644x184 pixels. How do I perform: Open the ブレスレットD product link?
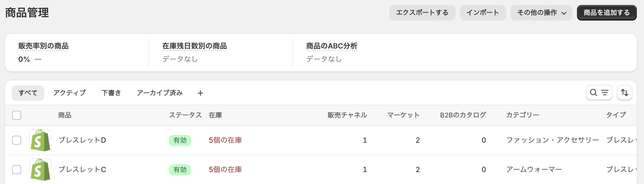pos(82,140)
